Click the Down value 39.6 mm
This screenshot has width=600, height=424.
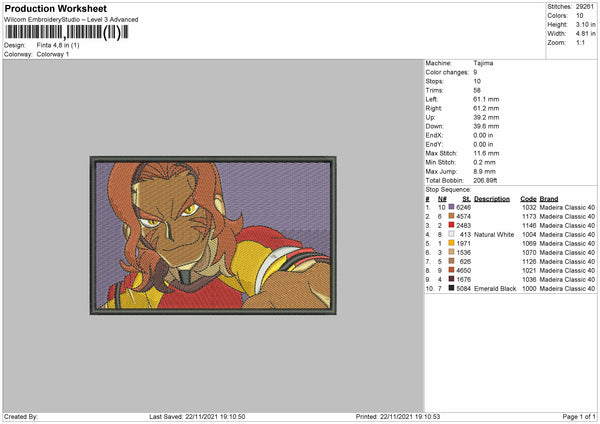click(x=486, y=126)
